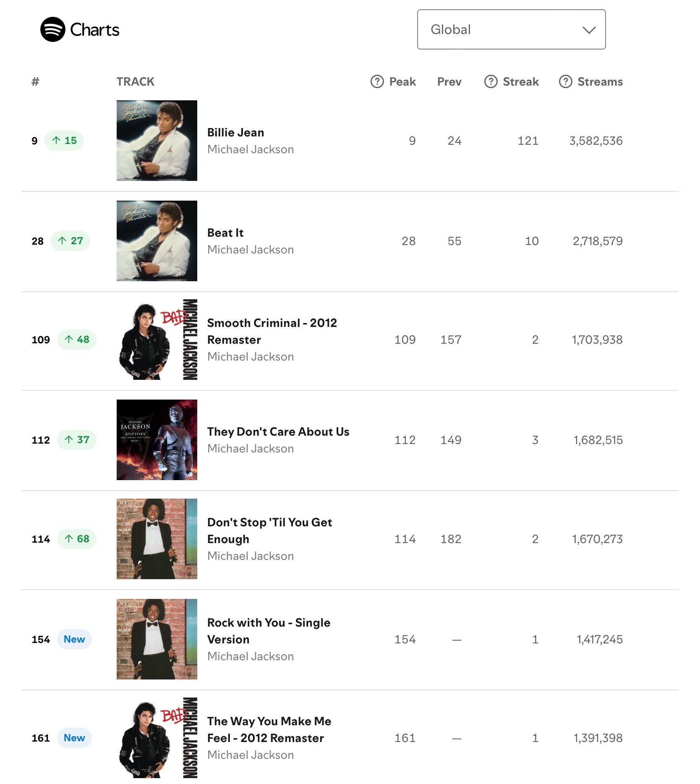Click the Charts heading text
The width and height of the screenshot is (700, 784).
pyautogui.click(x=95, y=30)
